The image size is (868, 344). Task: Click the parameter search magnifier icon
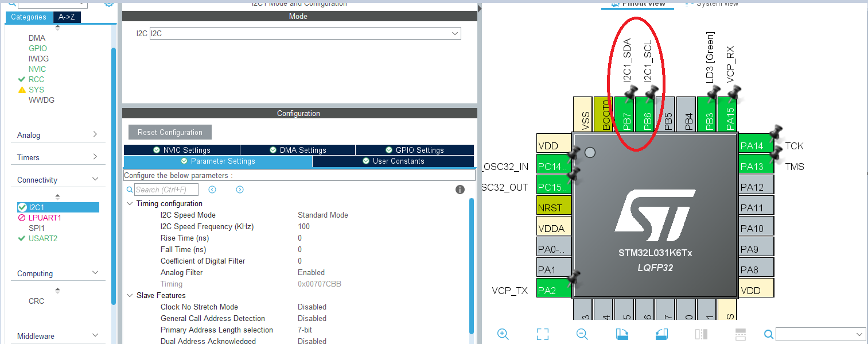pos(130,190)
